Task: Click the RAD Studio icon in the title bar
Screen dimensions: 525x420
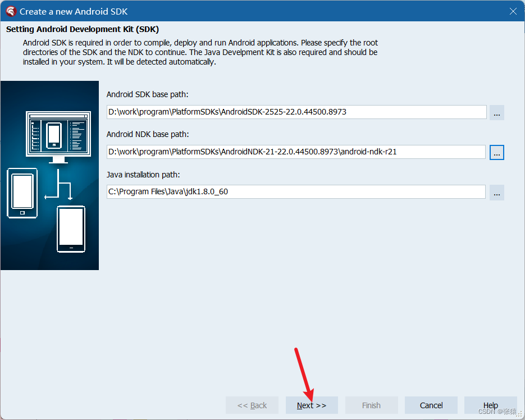Action: pyautogui.click(x=10, y=11)
